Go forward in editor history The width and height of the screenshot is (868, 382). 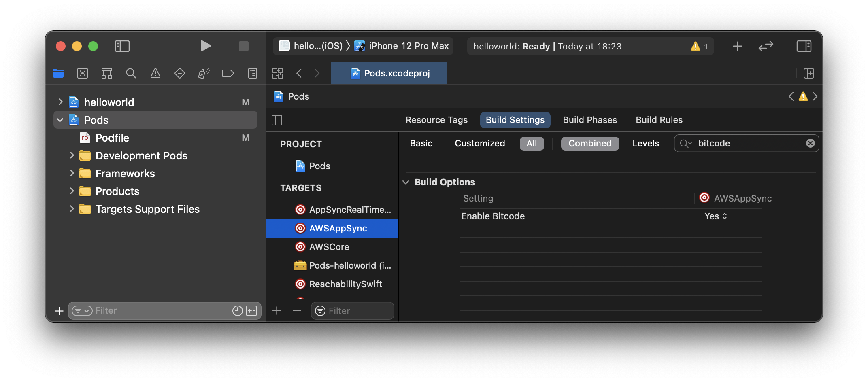[317, 73]
